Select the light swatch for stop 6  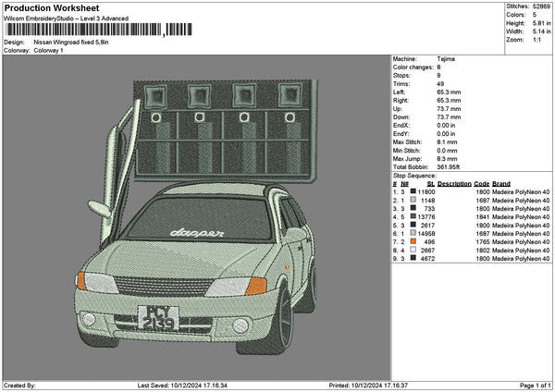pyautogui.click(x=414, y=233)
